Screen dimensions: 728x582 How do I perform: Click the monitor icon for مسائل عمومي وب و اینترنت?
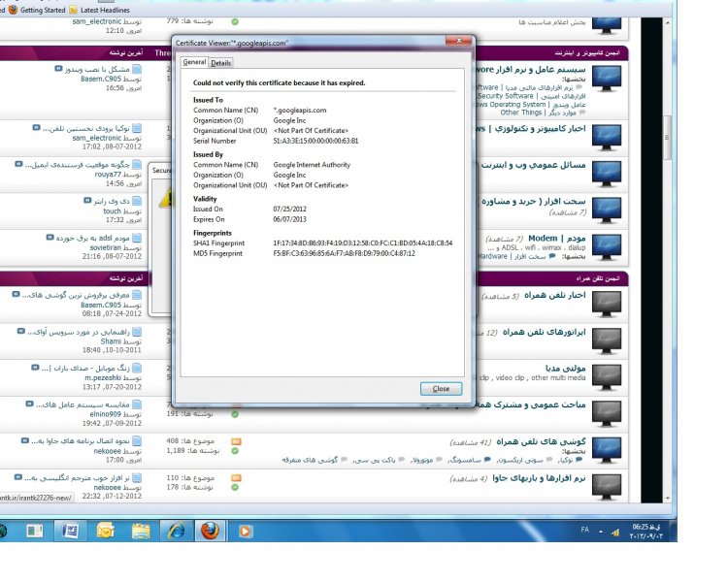[x=607, y=174]
